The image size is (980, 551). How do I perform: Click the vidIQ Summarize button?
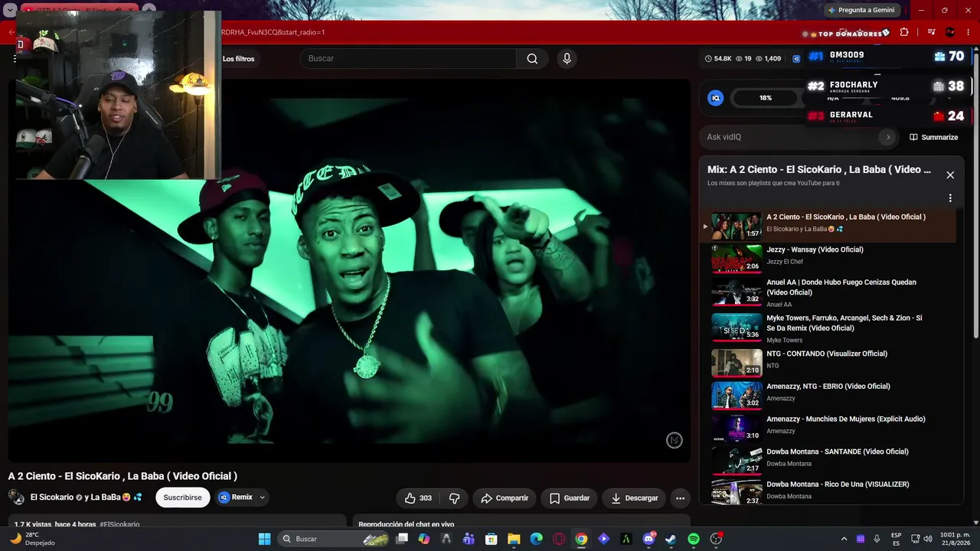pyautogui.click(x=933, y=137)
